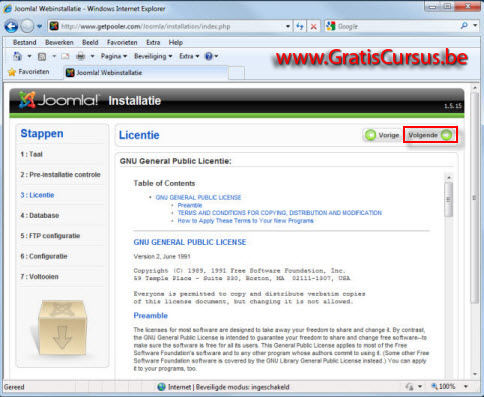
Task: Click the Favorieten star icon
Action: point(12,72)
